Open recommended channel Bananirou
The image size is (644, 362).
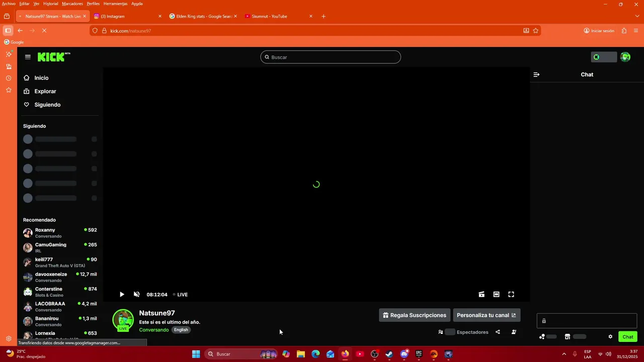click(60, 321)
